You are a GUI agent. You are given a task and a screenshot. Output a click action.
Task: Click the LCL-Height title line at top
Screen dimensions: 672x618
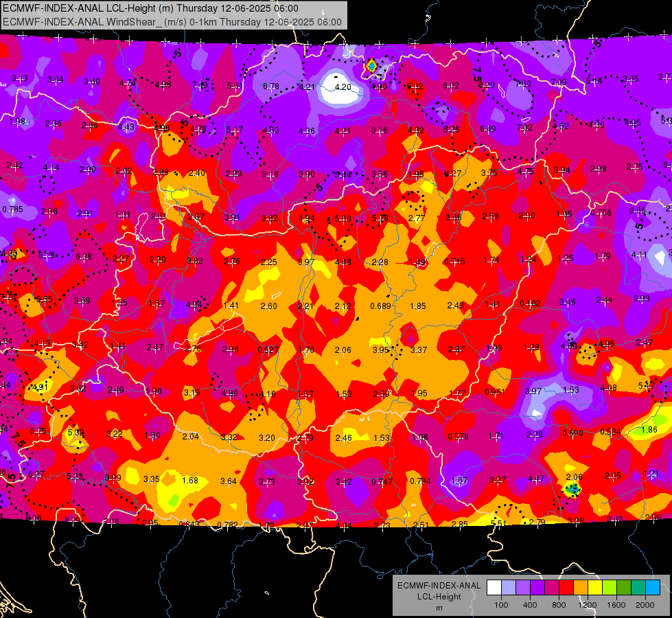point(150,8)
